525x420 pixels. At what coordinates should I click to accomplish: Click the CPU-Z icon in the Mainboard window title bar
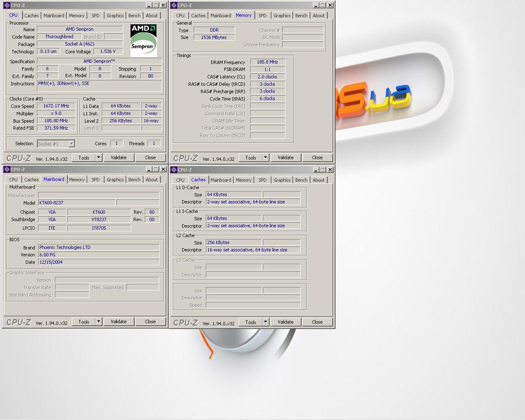coord(7,169)
